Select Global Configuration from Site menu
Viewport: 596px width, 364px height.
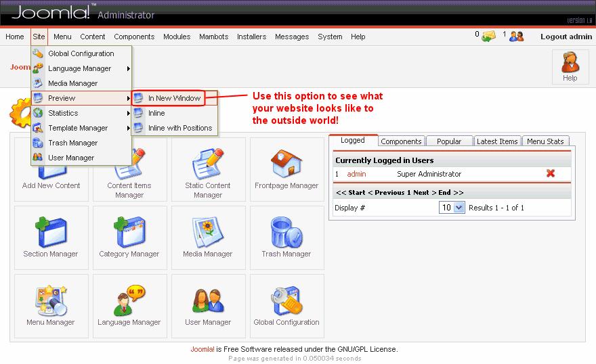coord(81,53)
